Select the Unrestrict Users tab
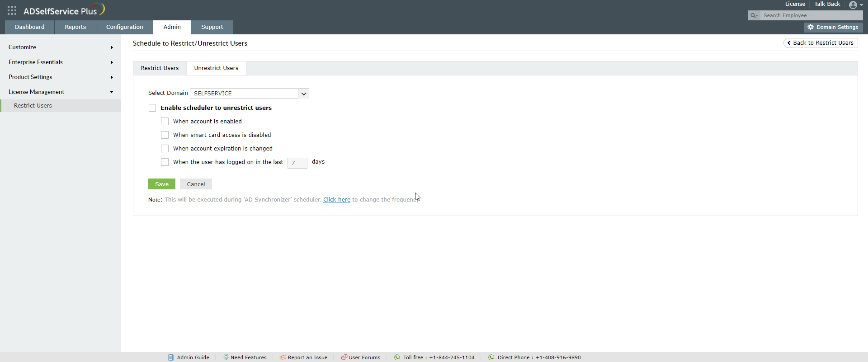Image resolution: width=868 pixels, height=362 pixels. (x=216, y=68)
